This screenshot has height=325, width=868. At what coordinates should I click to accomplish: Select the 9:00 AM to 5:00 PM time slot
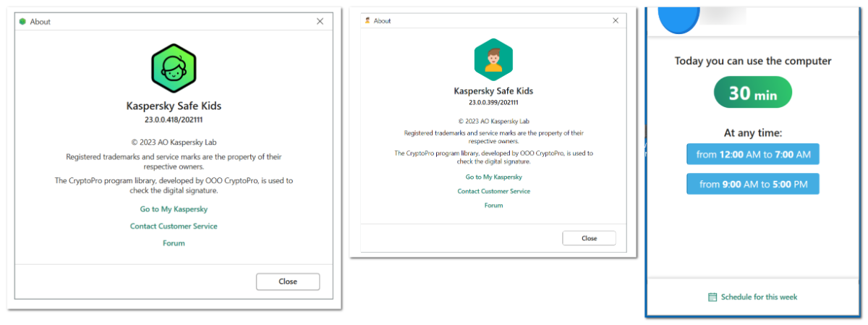coord(752,185)
